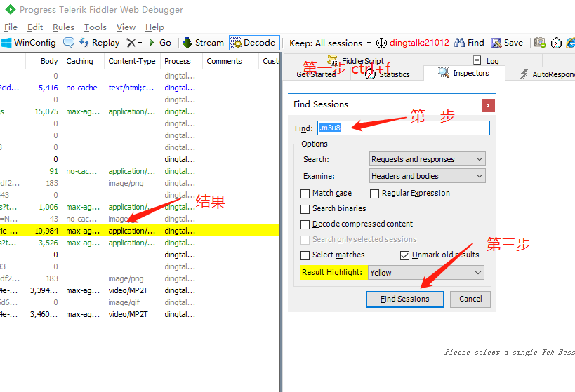Open the Tools menu
575x392 pixels.
point(95,27)
